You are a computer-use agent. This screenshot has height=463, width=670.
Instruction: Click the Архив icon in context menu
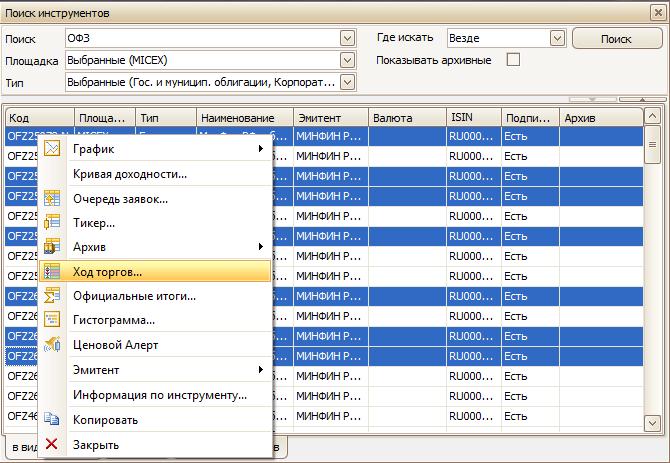tap(53, 246)
